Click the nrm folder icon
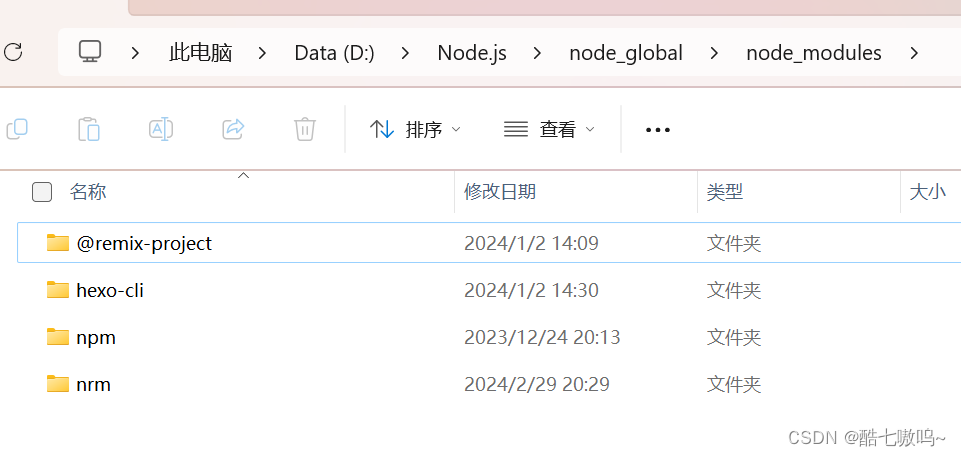Viewport: 961px width, 456px height. click(58, 384)
